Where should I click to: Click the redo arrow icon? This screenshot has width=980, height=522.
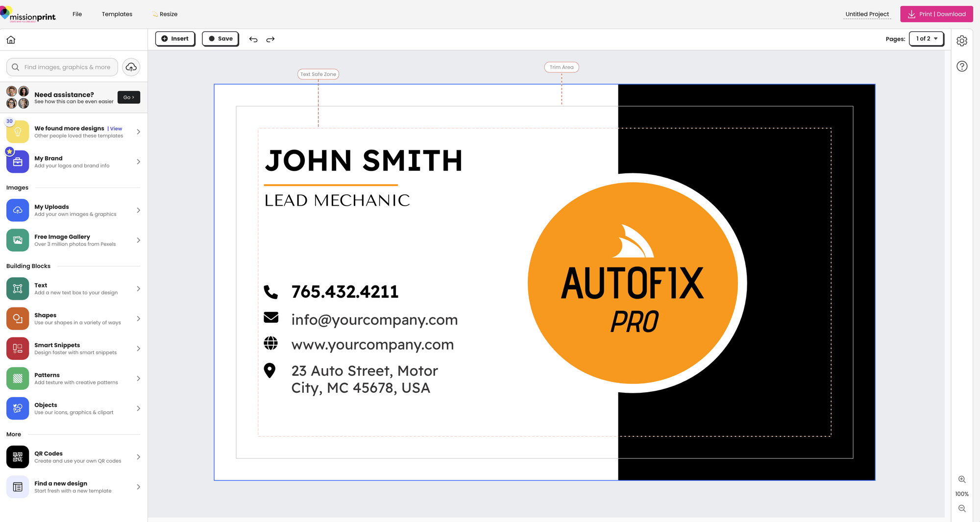(270, 39)
